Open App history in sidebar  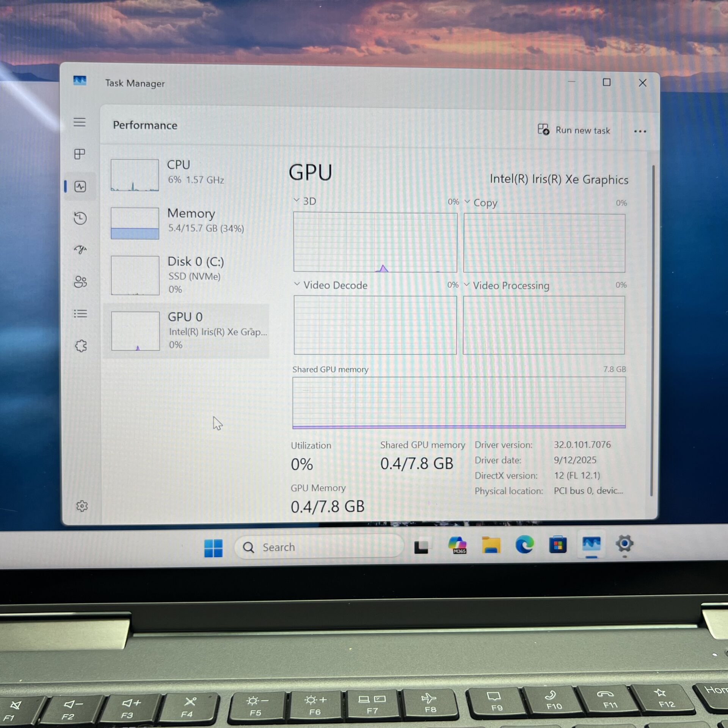point(80,218)
